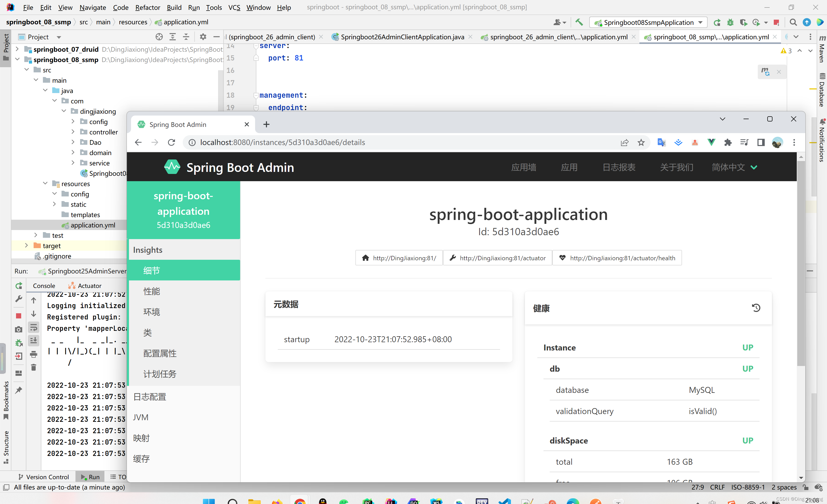Open the Refactor menu
Viewport: 827px width, 504px height.
click(x=147, y=7)
